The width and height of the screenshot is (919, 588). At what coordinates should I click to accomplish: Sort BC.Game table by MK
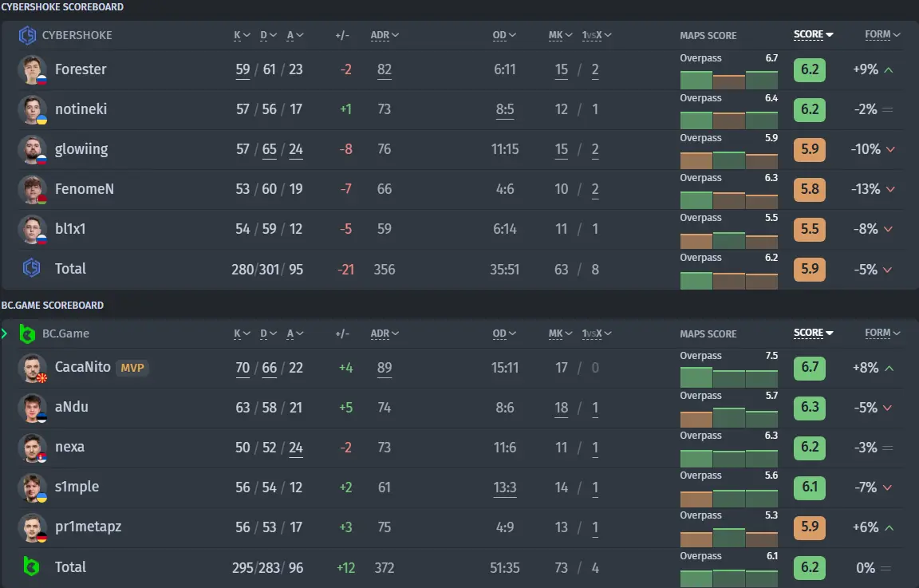coord(560,333)
